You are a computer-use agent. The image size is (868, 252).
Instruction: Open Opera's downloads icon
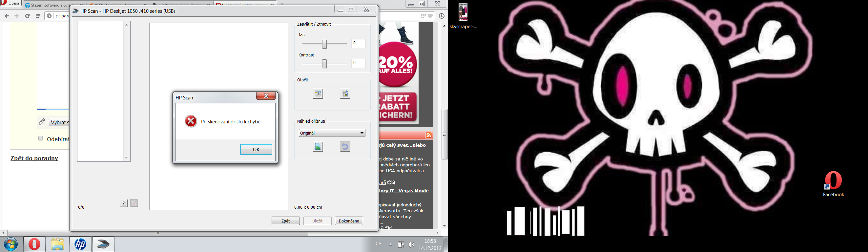tap(442, 16)
